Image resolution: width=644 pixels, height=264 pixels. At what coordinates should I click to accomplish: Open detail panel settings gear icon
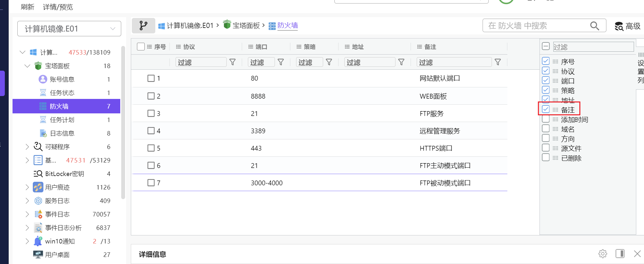pos(603,254)
